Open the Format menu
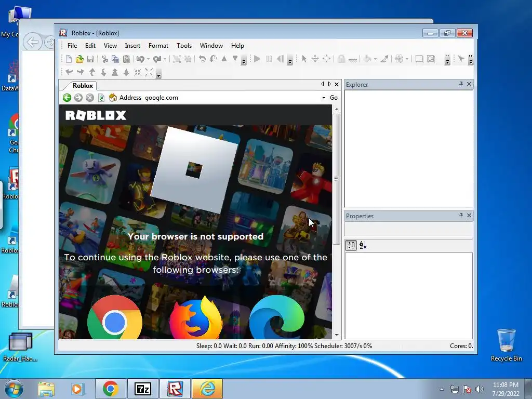Viewport: 532px width, 399px height. click(158, 46)
